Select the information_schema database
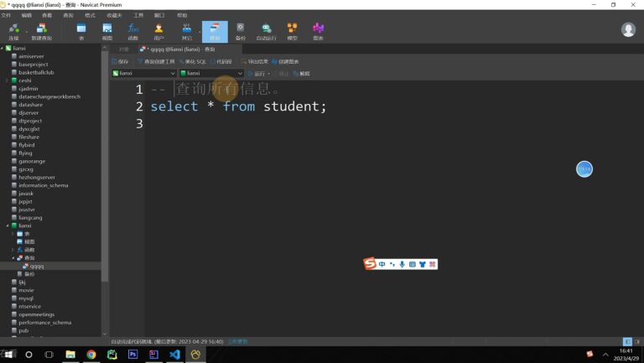 [x=43, y=185]
